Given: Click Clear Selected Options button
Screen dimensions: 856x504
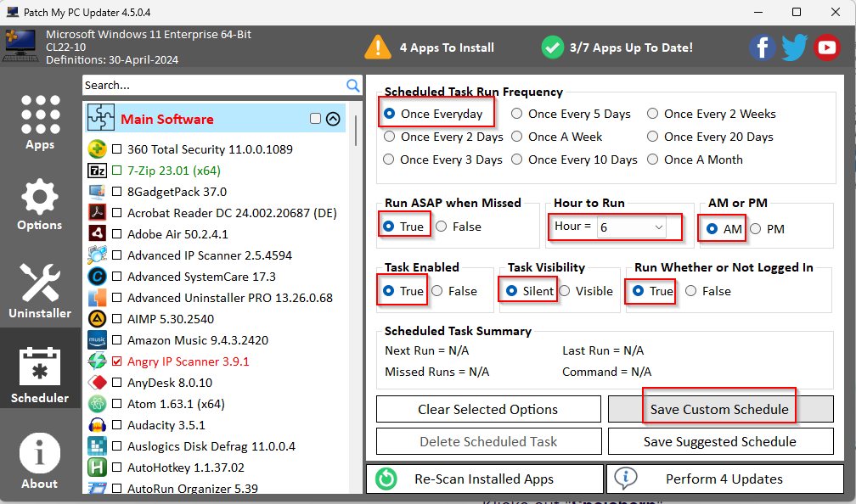Looking at the screenshot, I should [487, 409].
